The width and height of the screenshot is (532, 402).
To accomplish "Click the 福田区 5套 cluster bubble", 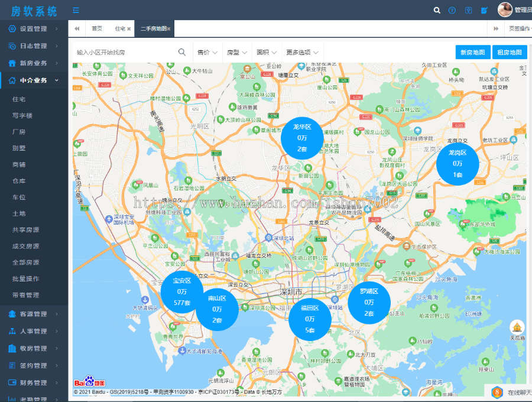I will pyautogui.click(x=310, y=319).
